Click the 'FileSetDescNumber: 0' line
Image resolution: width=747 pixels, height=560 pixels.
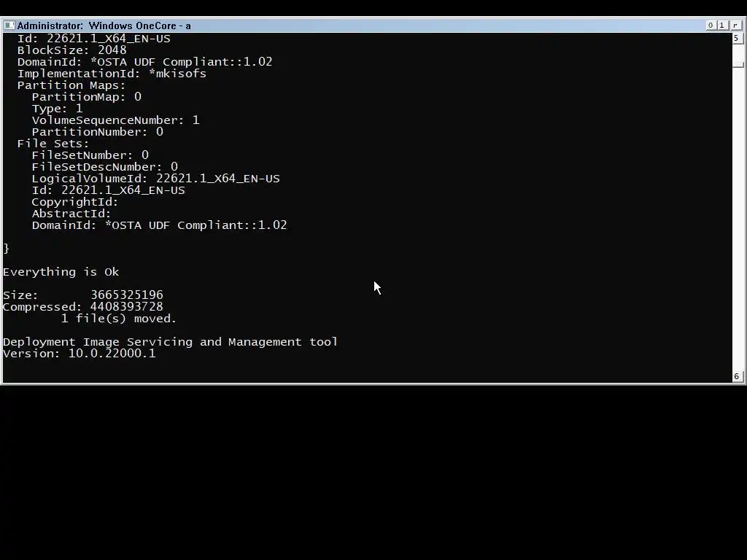[x=105, y=167]
